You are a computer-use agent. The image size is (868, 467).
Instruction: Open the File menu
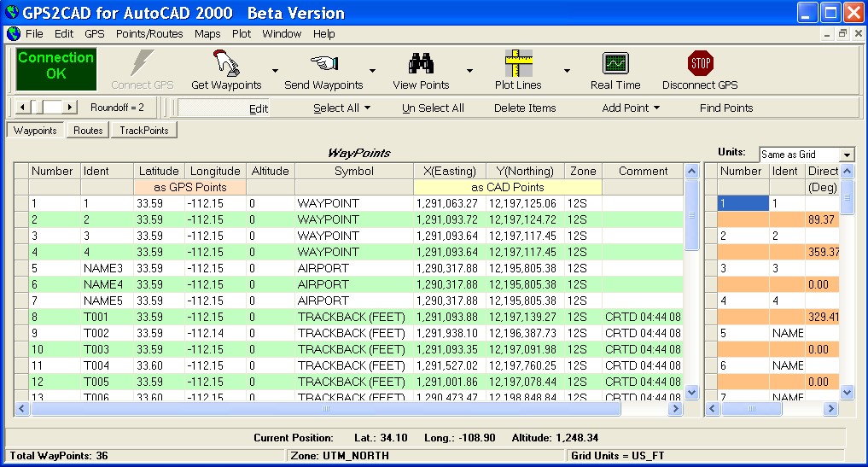(34, 34)
